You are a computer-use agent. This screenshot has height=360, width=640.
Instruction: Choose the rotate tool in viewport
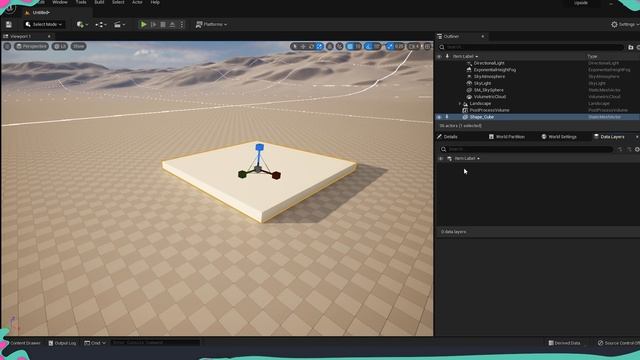click(x=311, y=47)
